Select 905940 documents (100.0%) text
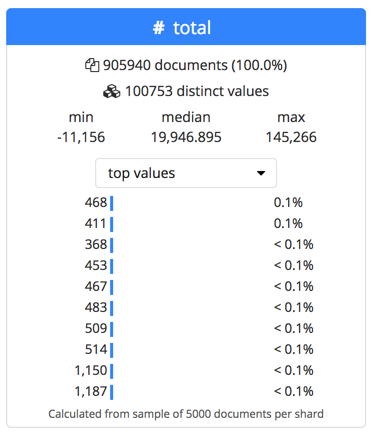The image size is (379, 438). click(195, 65)
